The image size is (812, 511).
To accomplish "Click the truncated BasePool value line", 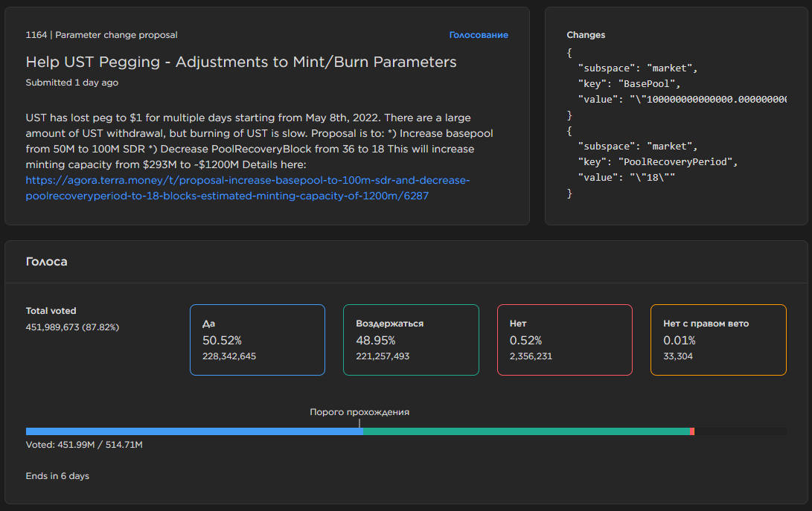I will pos(681,100).
